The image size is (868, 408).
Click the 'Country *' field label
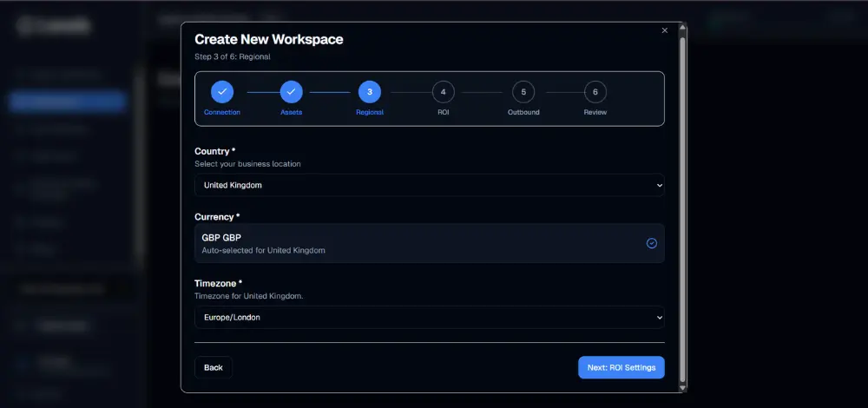point(214,151)
